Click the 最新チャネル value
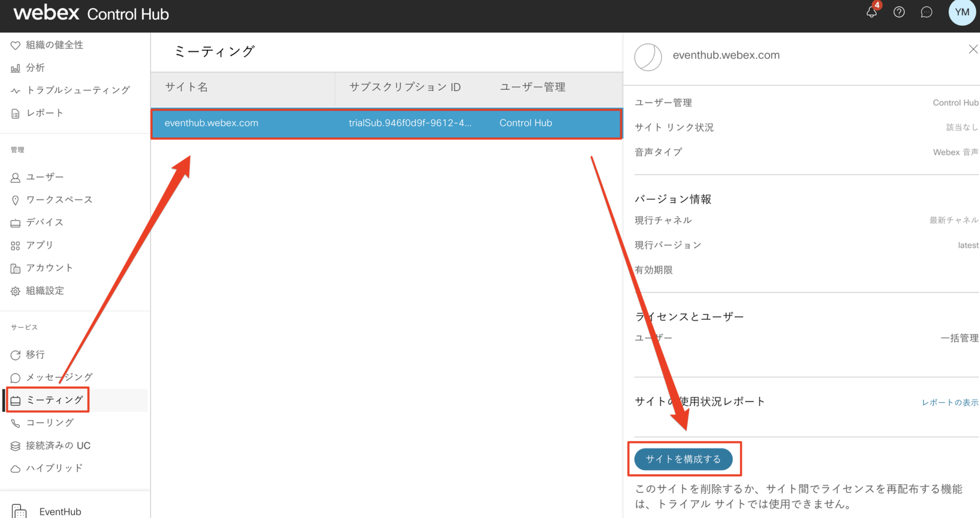The width and height of the screenshot is (980, 518). coord(953,220)
